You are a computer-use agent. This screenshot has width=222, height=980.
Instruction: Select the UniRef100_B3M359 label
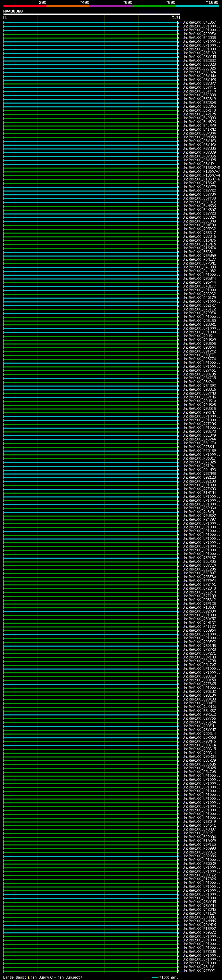click(199, 137)
